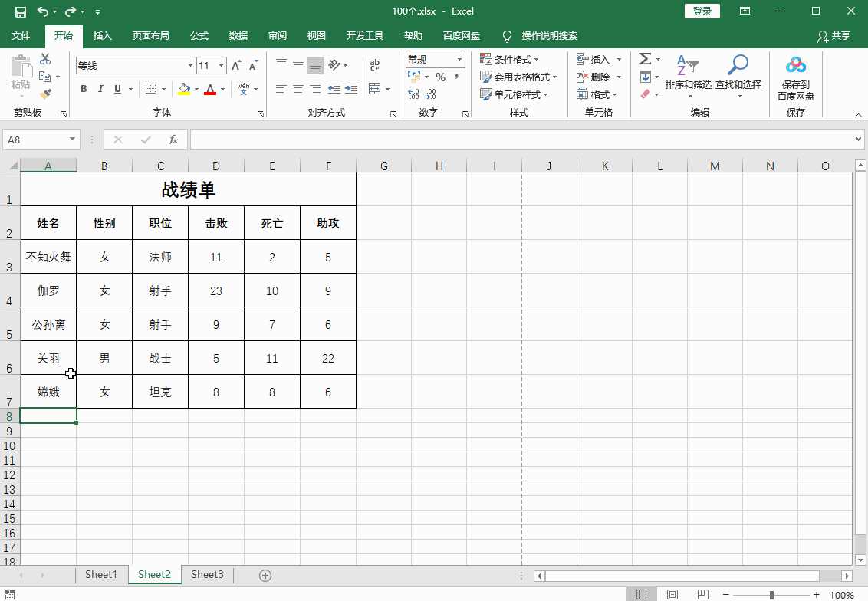868x601 pixels.
Task: Add a new sheet
Action: point(265,576)
